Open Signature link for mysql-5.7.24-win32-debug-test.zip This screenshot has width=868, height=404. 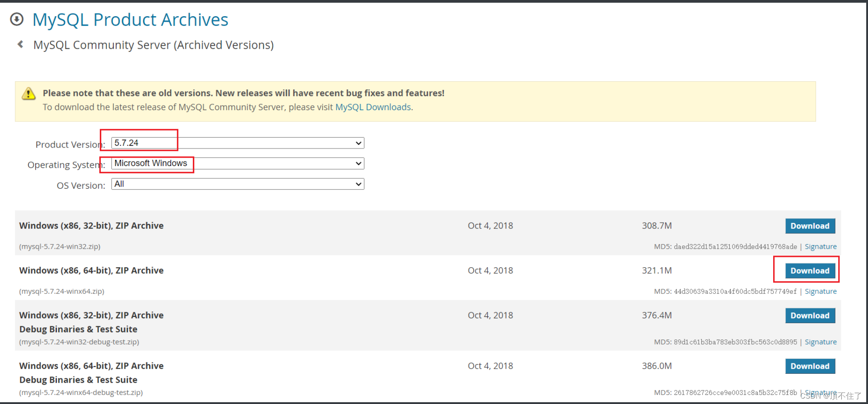(x=821, y=342)
